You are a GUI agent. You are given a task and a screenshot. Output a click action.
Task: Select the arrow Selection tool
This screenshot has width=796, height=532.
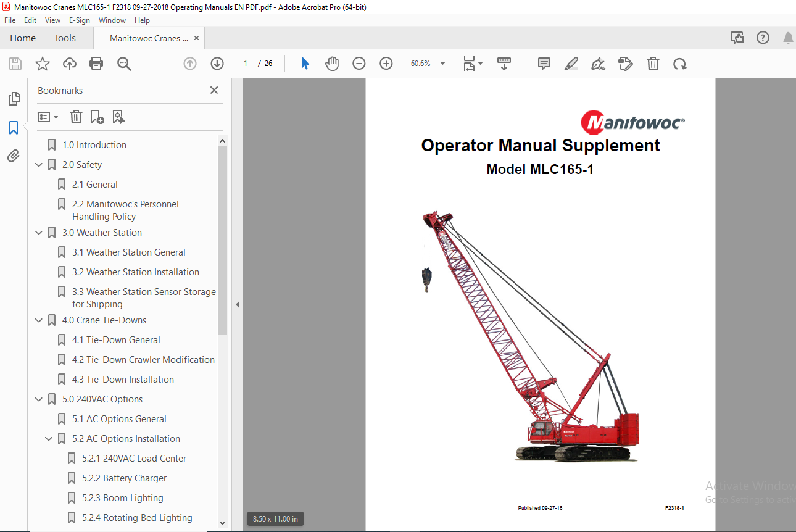click(305, 64)
